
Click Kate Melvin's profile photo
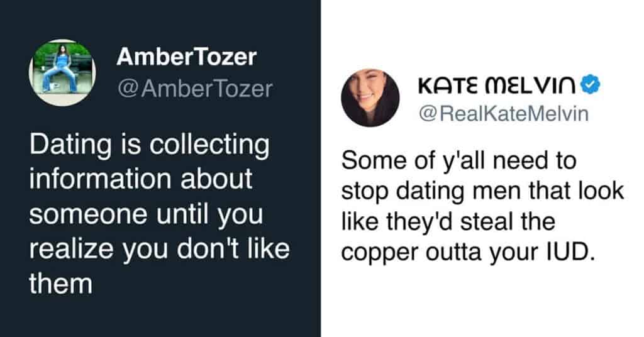tap(370, 98)
